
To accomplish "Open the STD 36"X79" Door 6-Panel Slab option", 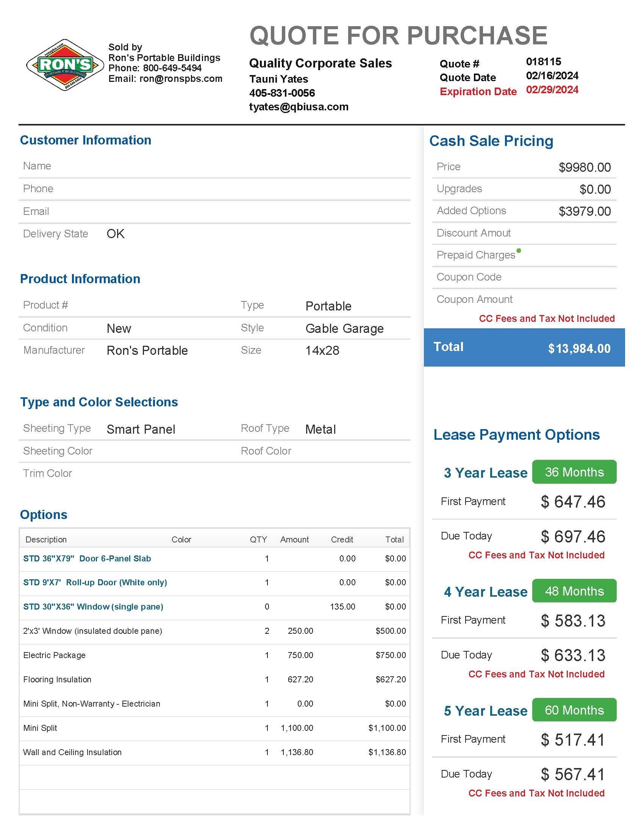I will [87, 559].
